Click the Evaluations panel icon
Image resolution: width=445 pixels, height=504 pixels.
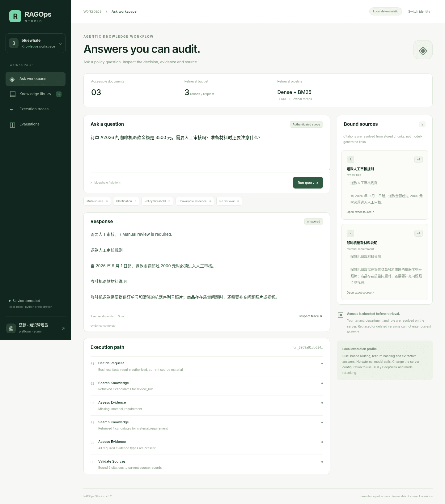point(13,125)
